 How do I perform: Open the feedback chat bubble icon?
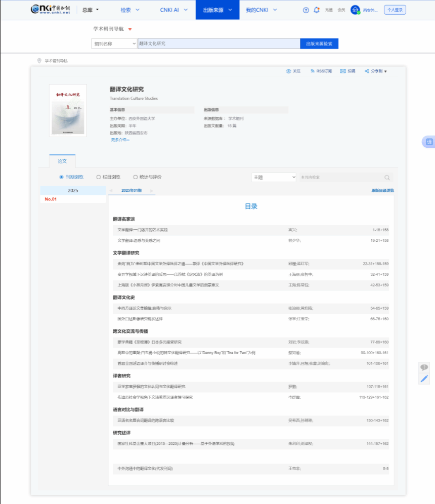[424, 367]
